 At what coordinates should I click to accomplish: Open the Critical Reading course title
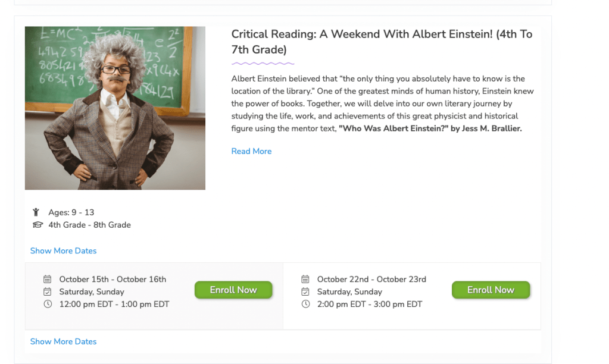tap(382, 42)
